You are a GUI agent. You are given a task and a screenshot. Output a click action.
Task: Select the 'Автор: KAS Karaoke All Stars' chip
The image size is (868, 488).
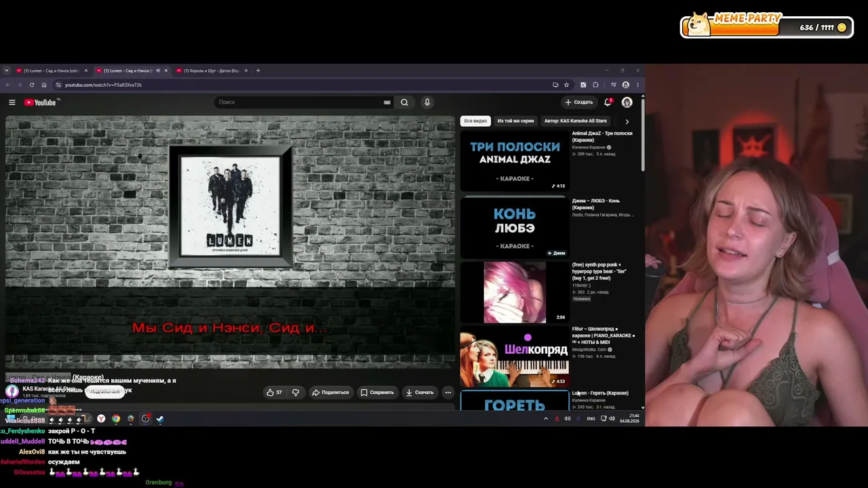[x=575, y=121]
